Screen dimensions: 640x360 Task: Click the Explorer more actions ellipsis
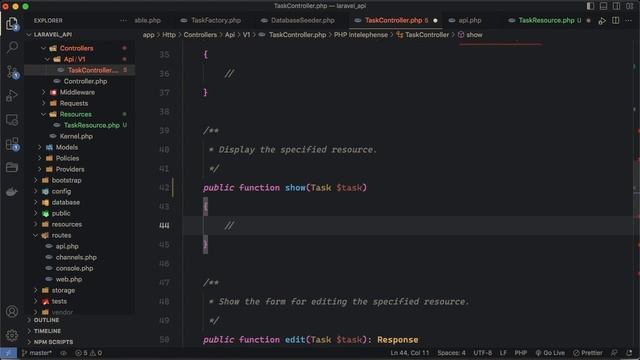[123, 20]
